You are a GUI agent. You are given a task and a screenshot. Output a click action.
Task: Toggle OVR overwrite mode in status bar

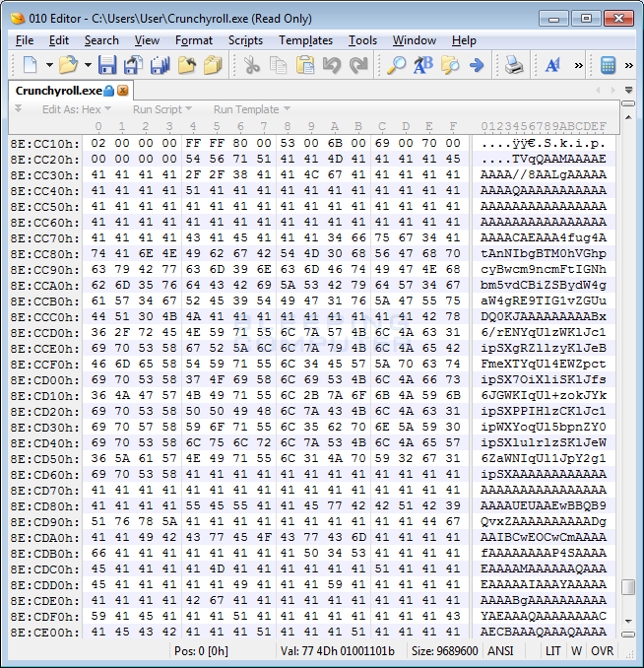pyautogui.click(x=602, y=651)
